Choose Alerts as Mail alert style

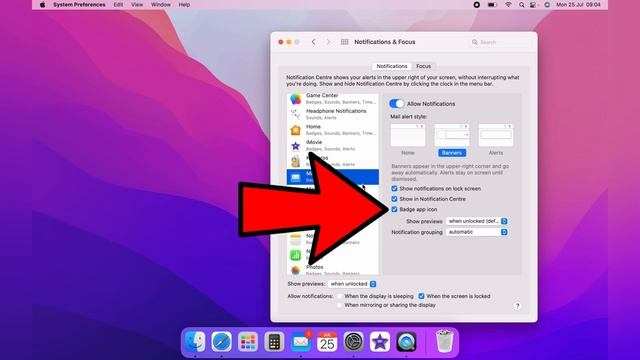point(496,140)
